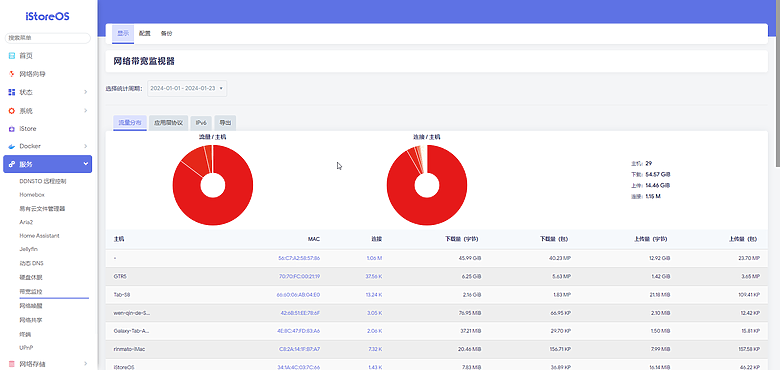Sort by the 主机 column header
The width and height of the screenshot is (780, 370).
pos(119,239)
